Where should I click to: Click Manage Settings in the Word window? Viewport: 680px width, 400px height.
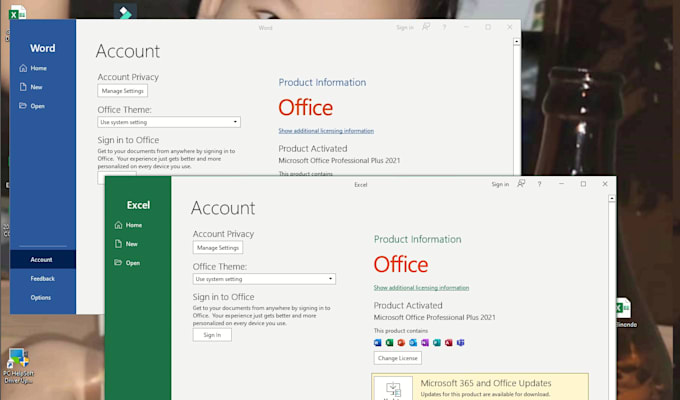[x=123, y=91]
